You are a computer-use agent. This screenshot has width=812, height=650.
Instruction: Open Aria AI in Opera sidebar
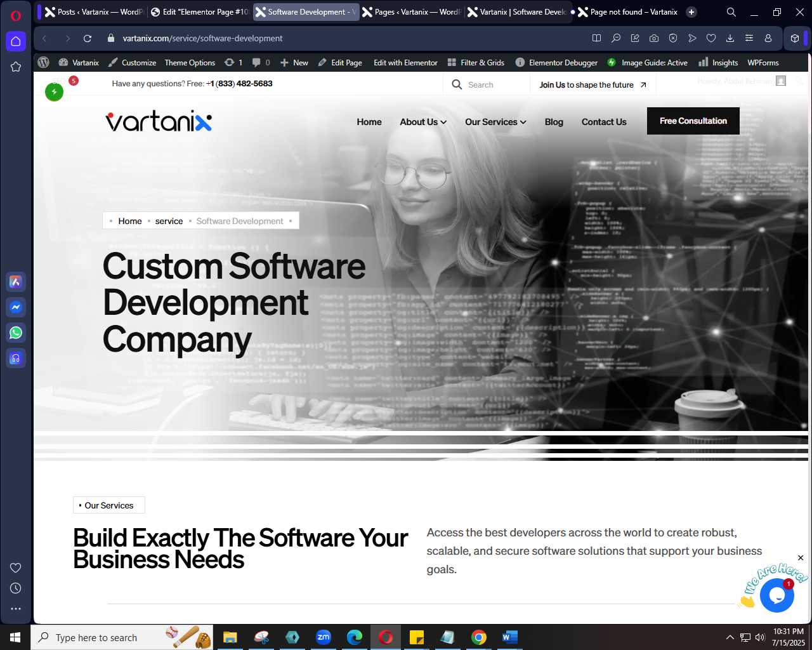[16, 282]
